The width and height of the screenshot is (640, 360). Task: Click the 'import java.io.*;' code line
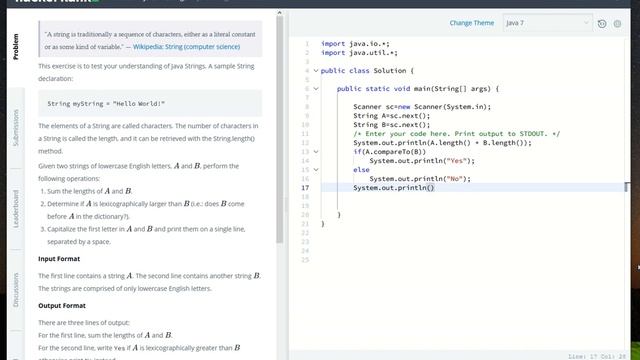(x=355, y=44)
